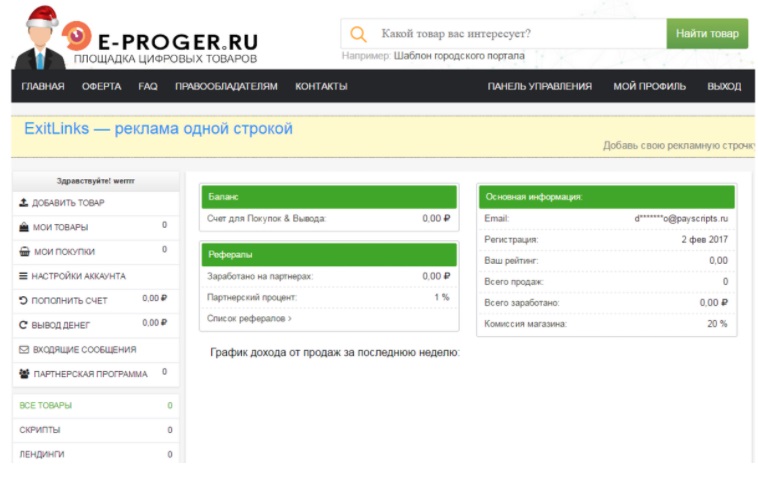
Task: Click the Выход logout link
Action: [x=724, y=87]
